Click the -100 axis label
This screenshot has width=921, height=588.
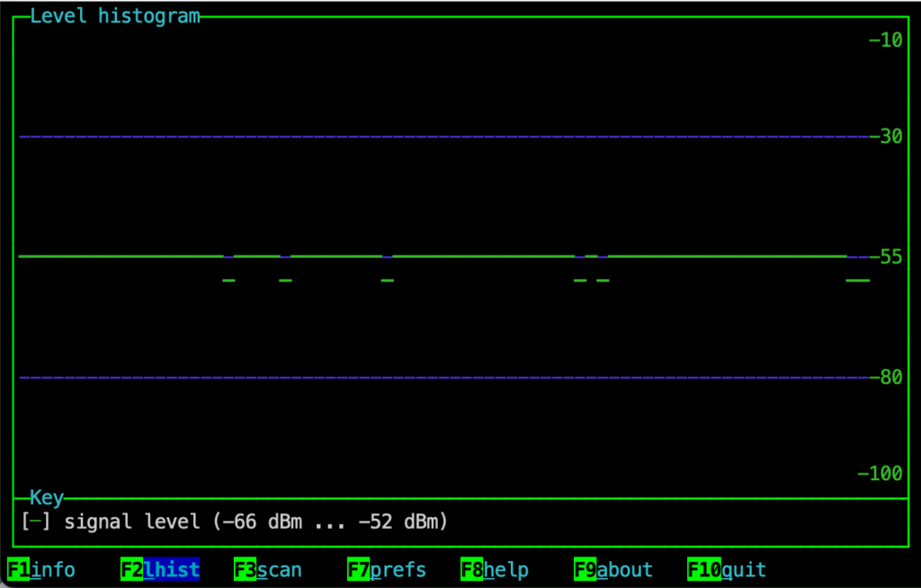[x=880, y=473]
